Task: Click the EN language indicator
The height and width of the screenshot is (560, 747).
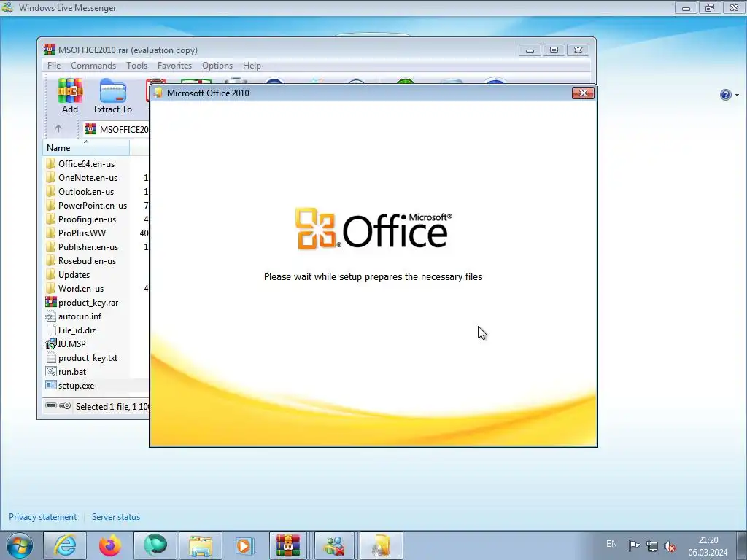Action: 611,544
